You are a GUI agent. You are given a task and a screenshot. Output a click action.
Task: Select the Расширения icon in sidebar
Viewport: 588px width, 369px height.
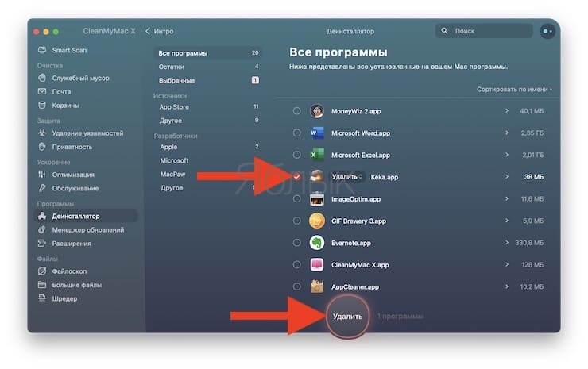(42, 244)
